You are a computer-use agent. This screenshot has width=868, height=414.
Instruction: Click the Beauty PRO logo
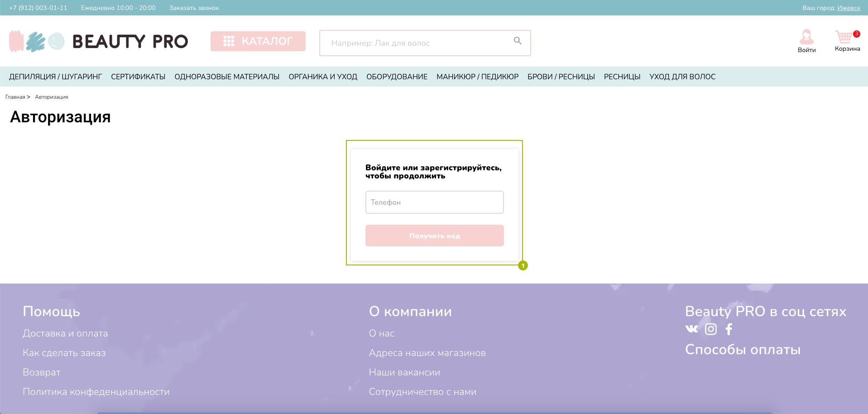pos(98,41)
